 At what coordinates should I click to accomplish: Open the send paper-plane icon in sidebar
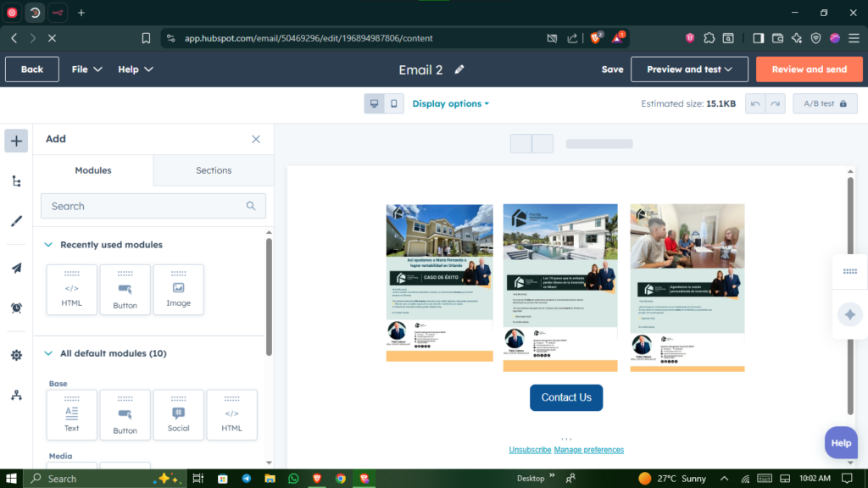point(16,269)
